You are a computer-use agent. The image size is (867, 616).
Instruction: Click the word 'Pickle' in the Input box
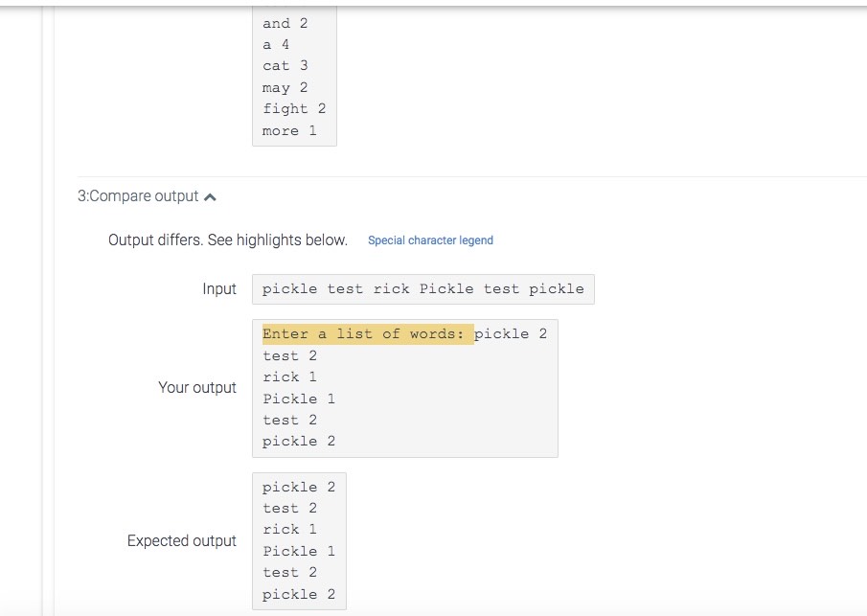click(x=446, y=288)
